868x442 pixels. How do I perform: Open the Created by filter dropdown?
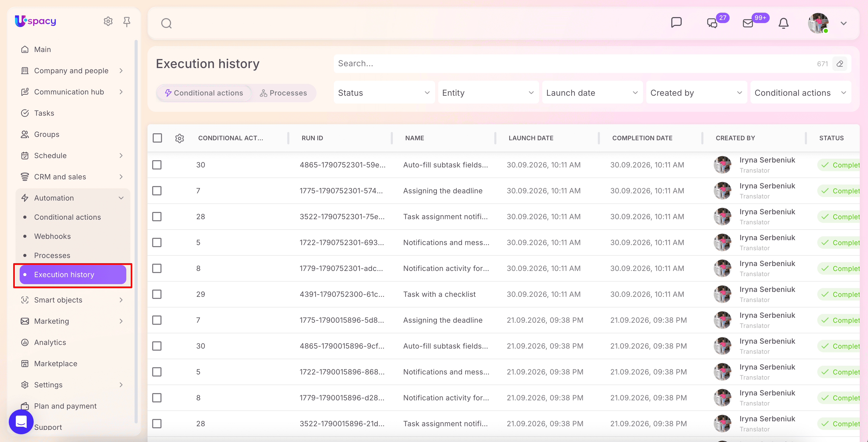(696, 93)
